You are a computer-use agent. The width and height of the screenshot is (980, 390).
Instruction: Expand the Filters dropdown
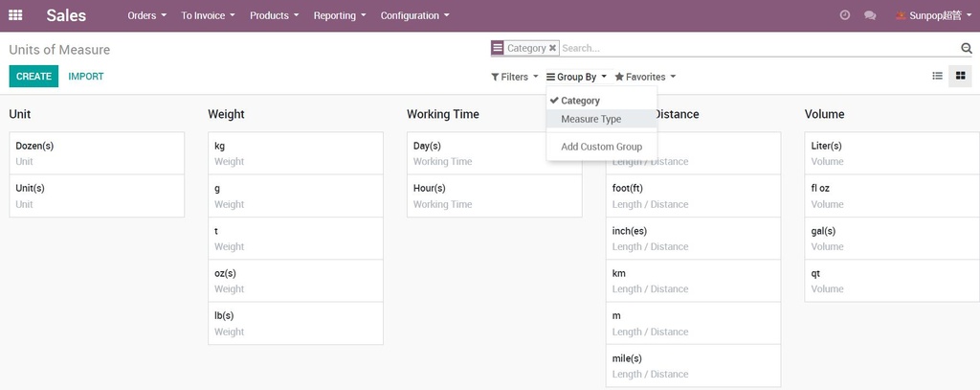pos(514,77)
